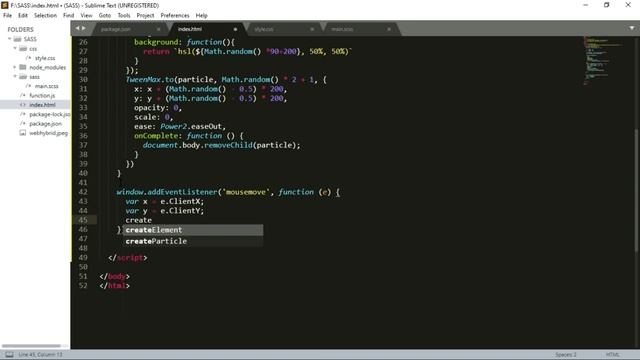Open the Tools menu
640x360 pixels.
tap(124, 16)
